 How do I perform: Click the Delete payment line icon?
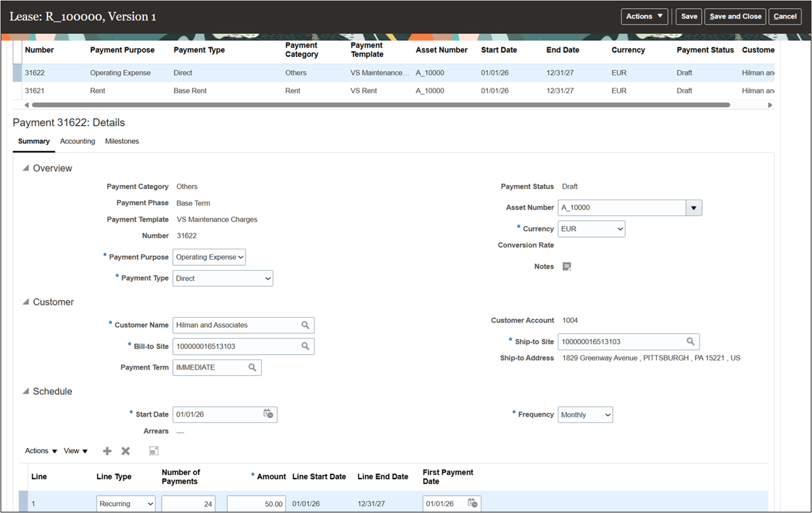(x=125, y=450)
